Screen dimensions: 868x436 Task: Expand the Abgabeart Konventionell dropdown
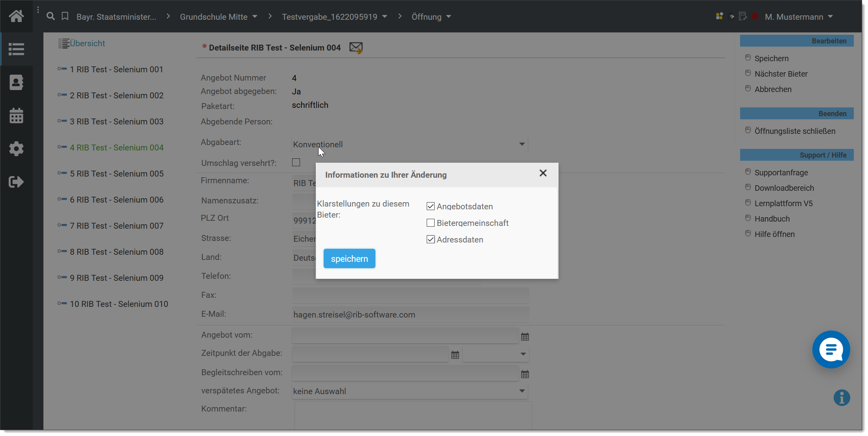pos(410,144)
